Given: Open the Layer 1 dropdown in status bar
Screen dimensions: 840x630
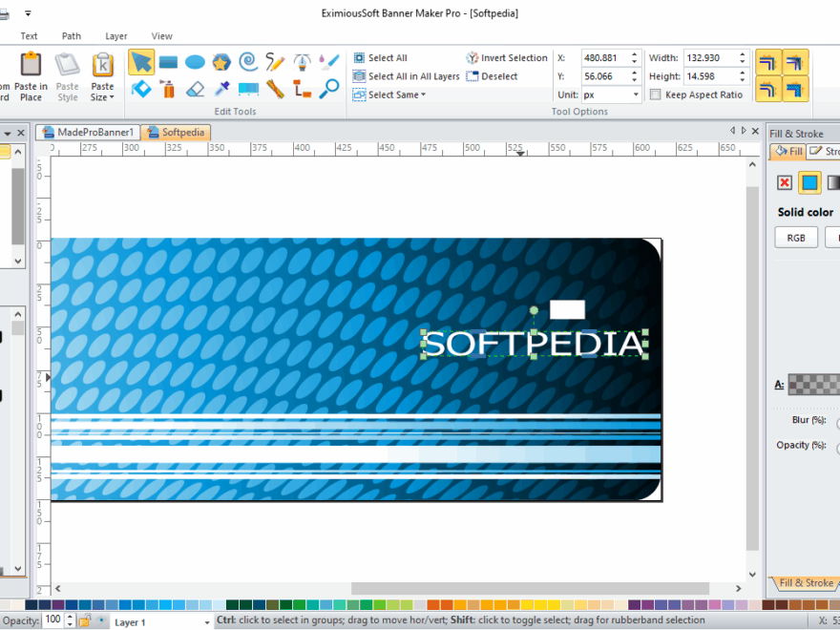Looking at the screenshot, I should [207, 622].
